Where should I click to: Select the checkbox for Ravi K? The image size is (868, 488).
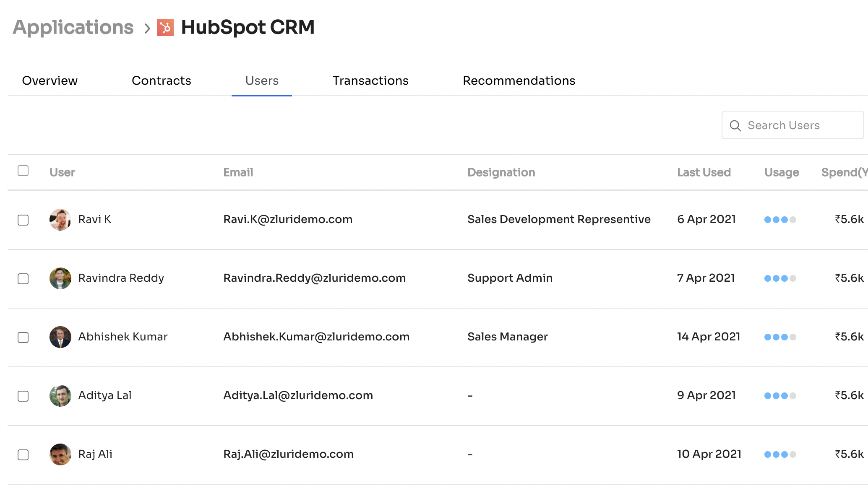tap(23, 220)
